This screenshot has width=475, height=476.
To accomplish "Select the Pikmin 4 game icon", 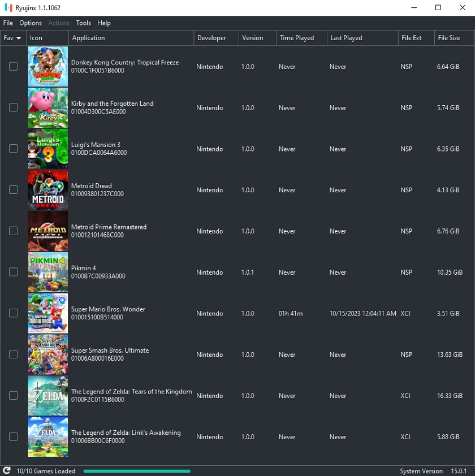I will 47,272.
